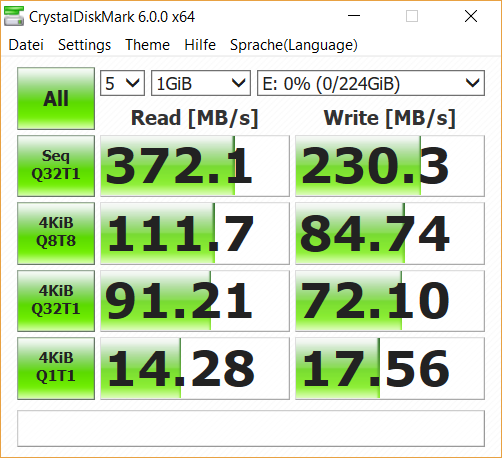
Task: Open the 1GiB test size dropdown
Action: tap(201, 83)
